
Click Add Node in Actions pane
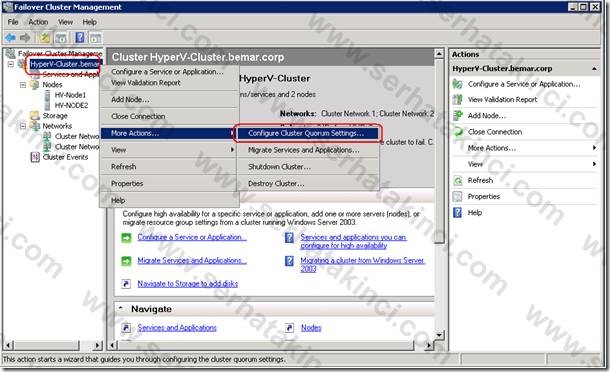coord(487,116)
